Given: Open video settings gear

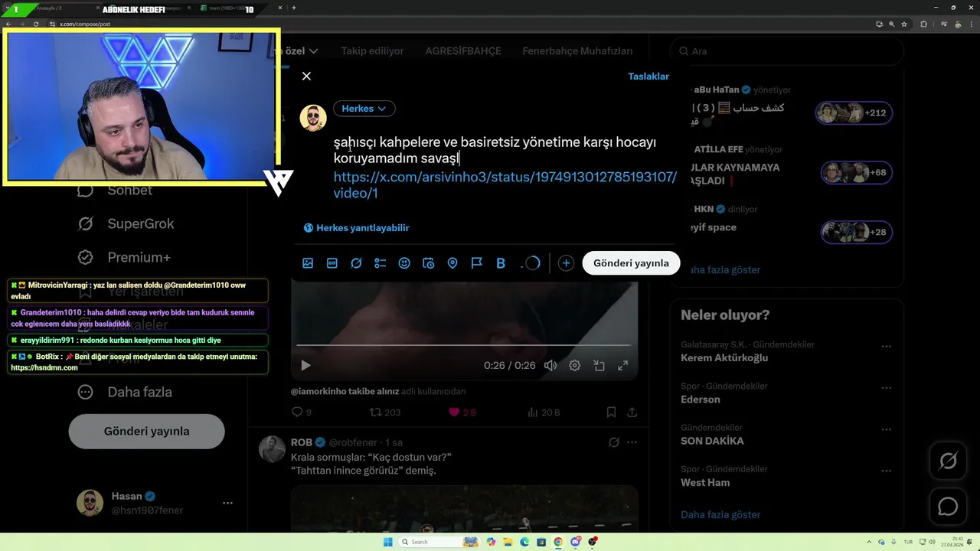Looking at the screenshot, I should click(575, 366).
